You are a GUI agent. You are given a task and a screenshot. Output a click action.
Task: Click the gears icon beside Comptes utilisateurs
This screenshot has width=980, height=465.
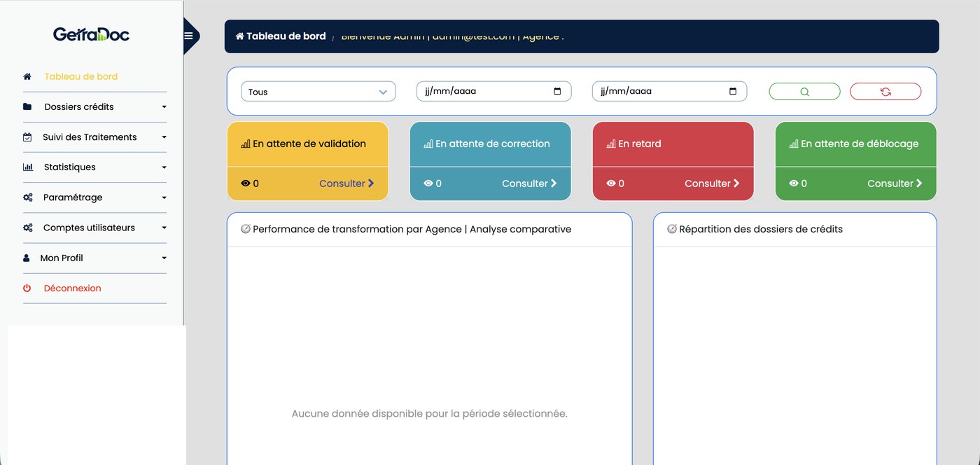click(x=28, y=228)
